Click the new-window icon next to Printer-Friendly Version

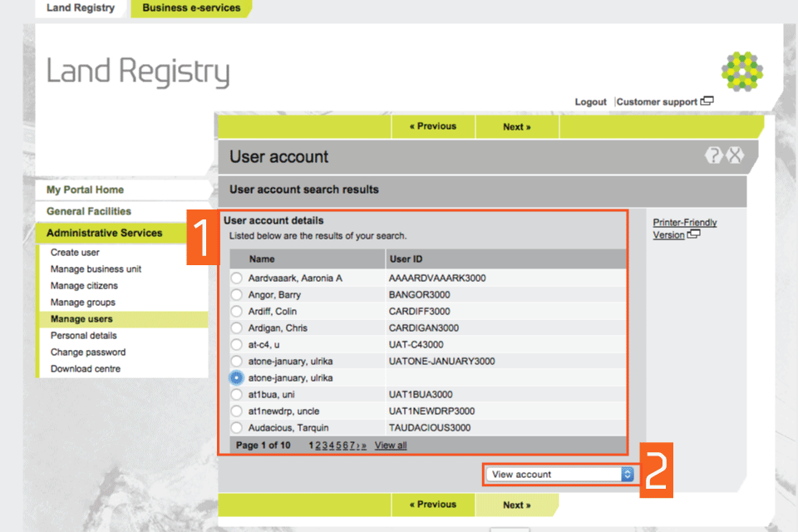tap(694, 235)
